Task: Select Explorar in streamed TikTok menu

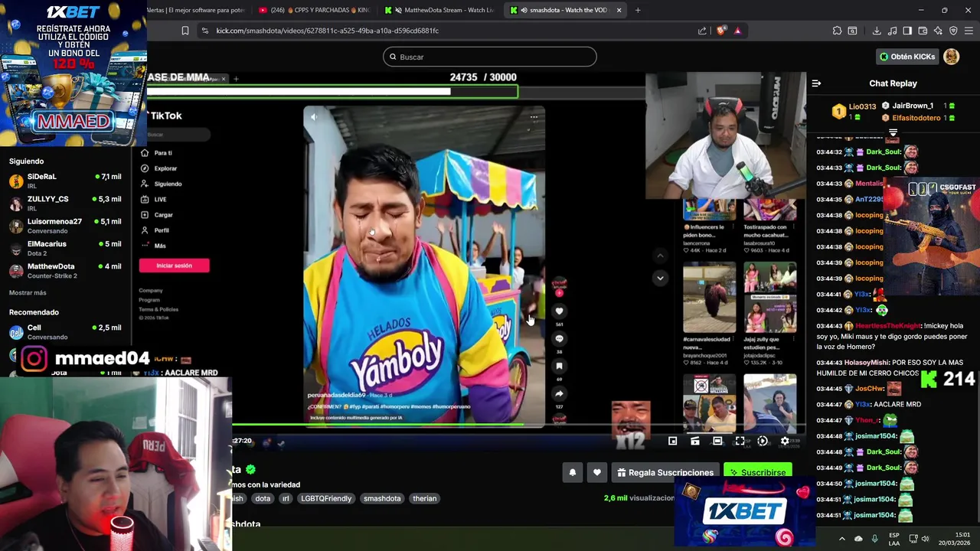Action: (159, 168)
